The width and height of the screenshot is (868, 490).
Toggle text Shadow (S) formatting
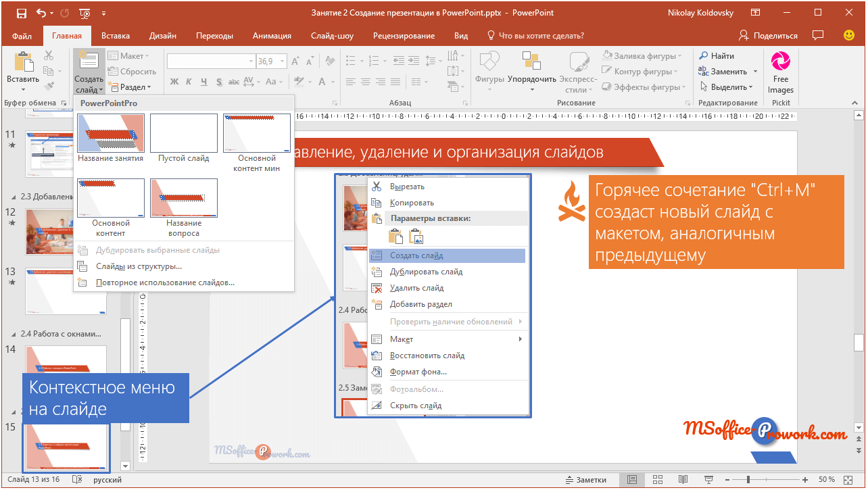[218, 82]
